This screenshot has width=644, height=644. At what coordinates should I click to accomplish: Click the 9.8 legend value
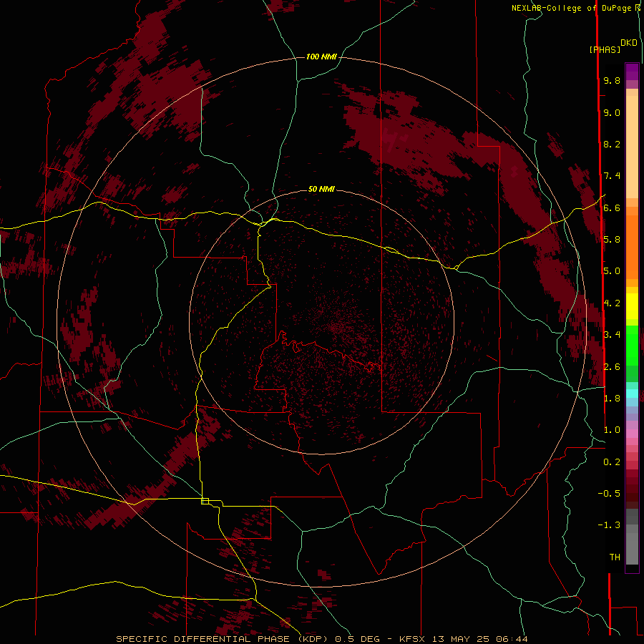[612, 80]
